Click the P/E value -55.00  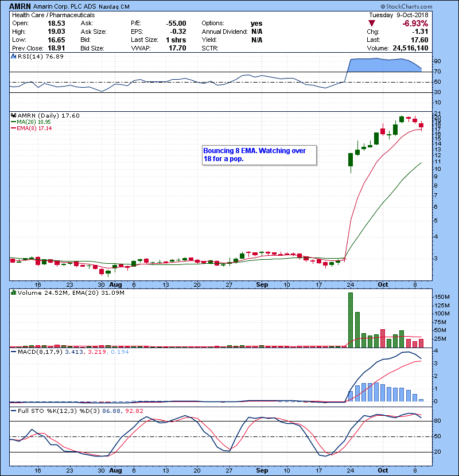coord(176,24)
